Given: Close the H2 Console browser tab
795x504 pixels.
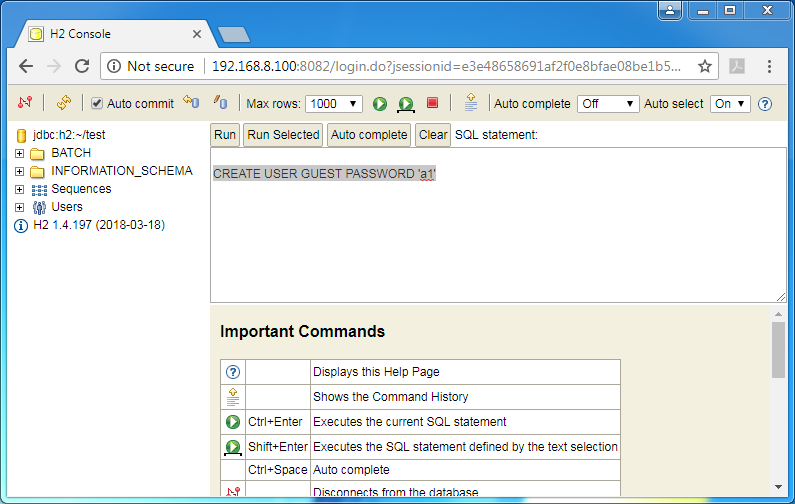Looking at the screenshot, I should [197, 34].
